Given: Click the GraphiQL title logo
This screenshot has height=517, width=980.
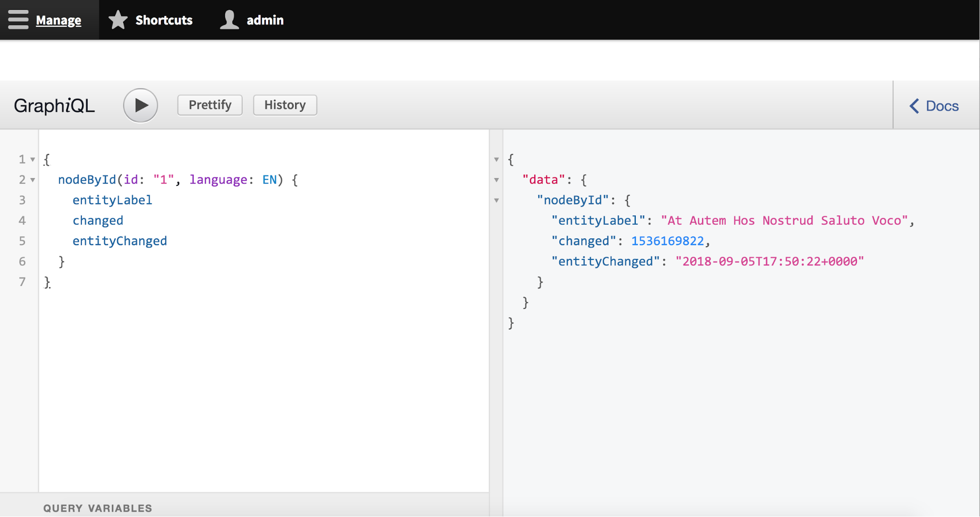Looking at the screenshot, I should click(54, 105).
